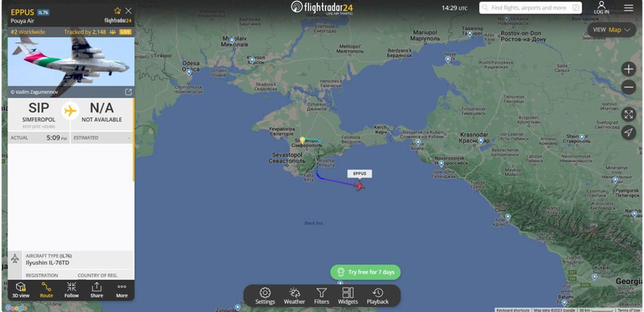Open the More options menu

point(122,290)
